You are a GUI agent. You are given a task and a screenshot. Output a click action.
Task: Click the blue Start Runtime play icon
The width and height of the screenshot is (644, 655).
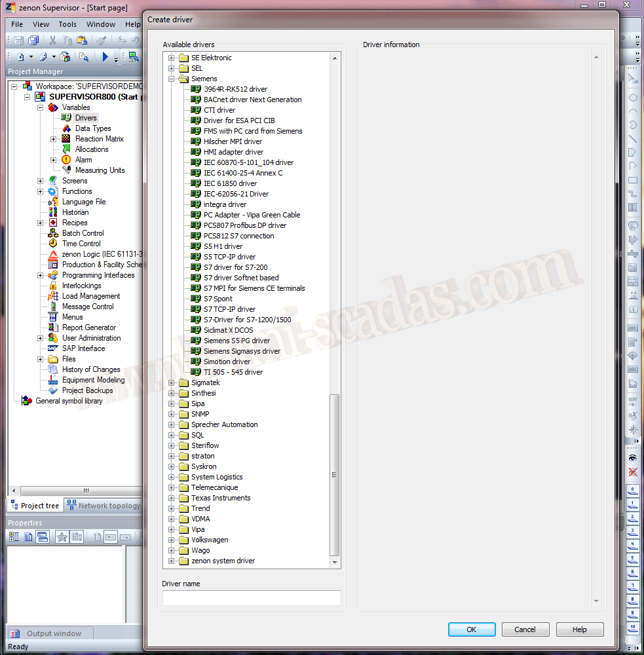[x=105, y=58]
